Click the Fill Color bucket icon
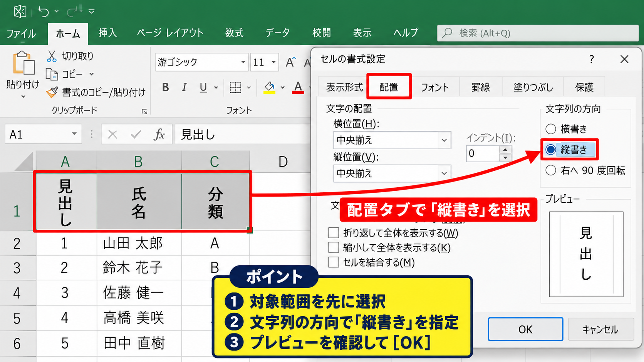644x362 pixels. 270,88
